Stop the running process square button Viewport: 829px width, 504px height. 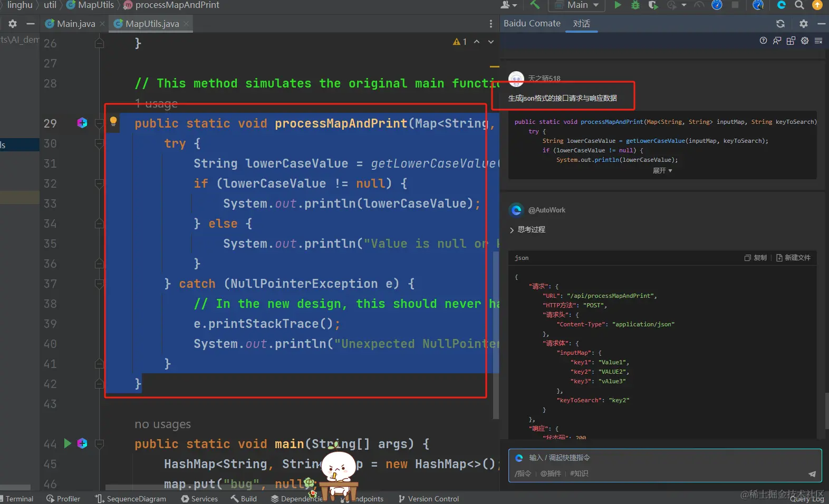[735, 5]
